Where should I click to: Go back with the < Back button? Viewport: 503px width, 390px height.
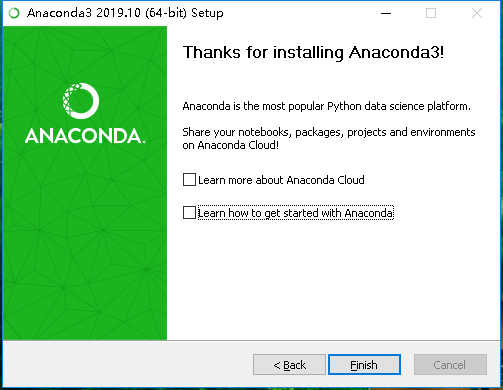point(289,365)
